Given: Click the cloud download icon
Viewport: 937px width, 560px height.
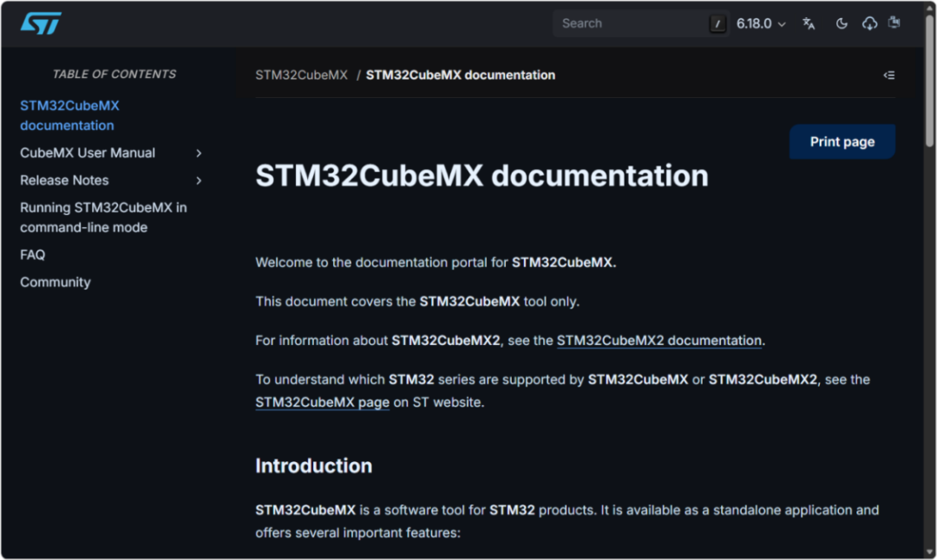Looking at the screenshot, I should 869,24.
